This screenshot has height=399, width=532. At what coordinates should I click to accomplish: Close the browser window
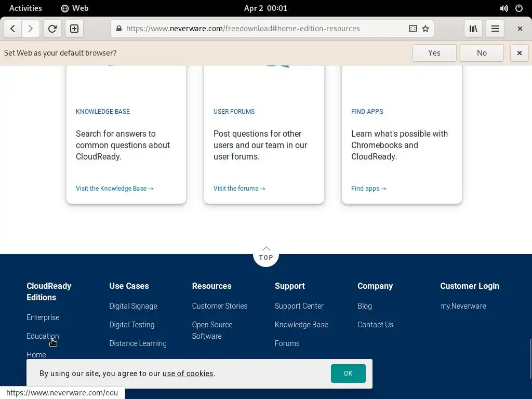520,29
